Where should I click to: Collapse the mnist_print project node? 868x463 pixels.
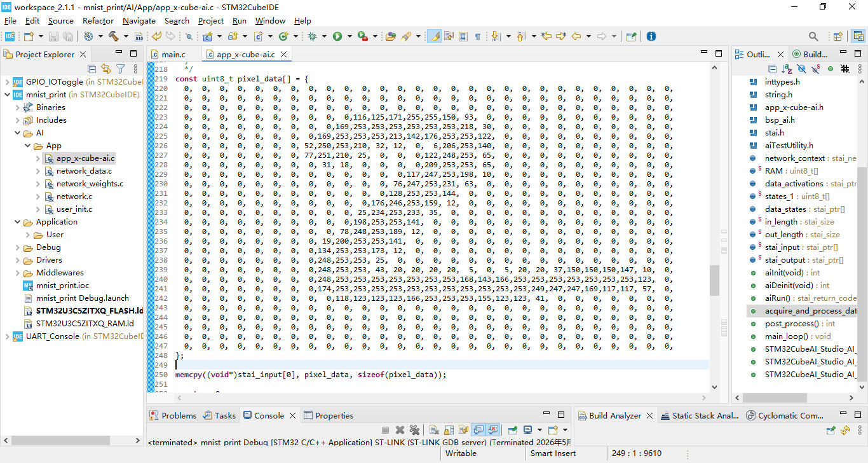pyautogui.click(x=7, y=94)
